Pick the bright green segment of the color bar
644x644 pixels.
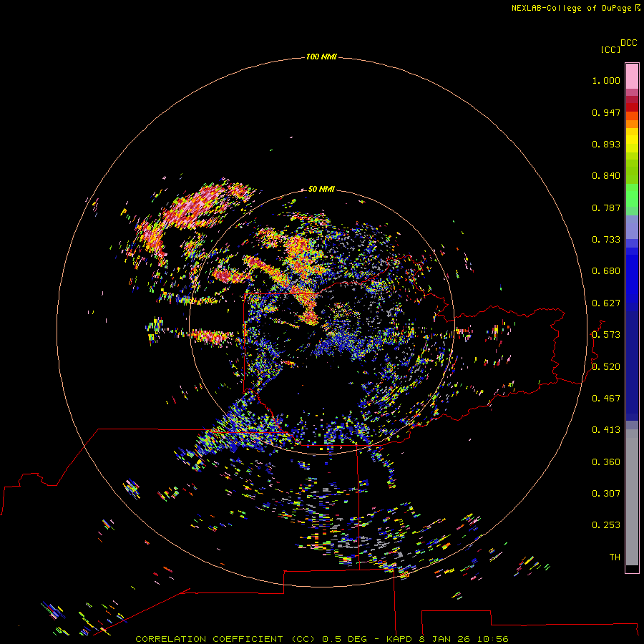[x=632, y=195]
